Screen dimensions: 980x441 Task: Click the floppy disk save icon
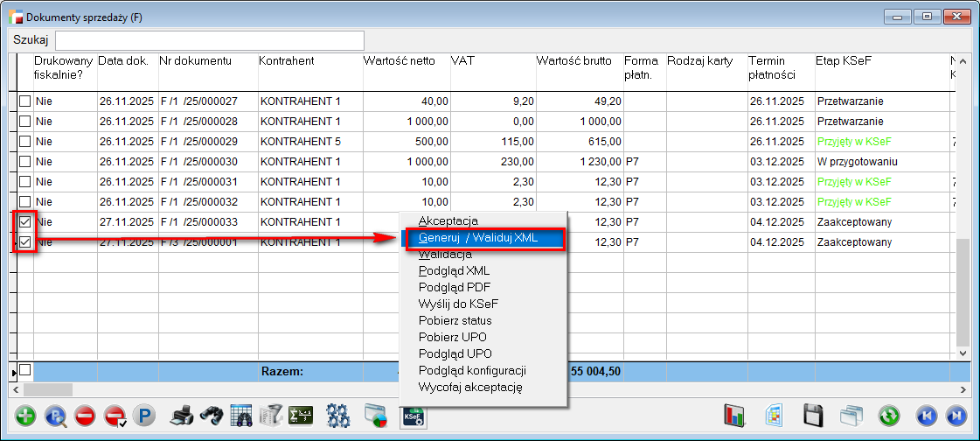coord(814,416)
